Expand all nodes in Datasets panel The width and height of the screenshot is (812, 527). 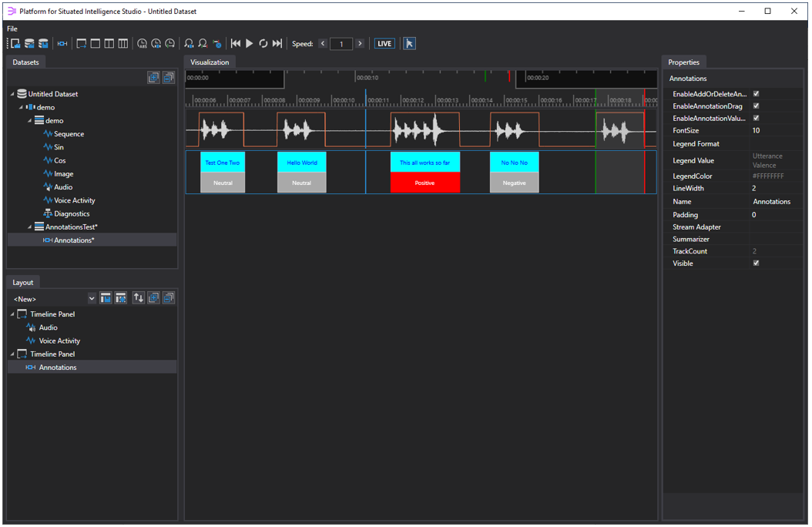click(153, 78)
